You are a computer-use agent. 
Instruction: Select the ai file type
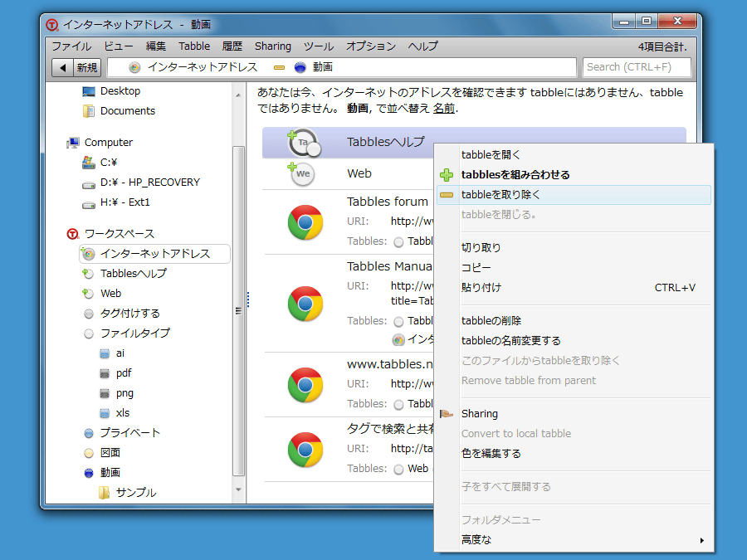click(x=120, y=353)
